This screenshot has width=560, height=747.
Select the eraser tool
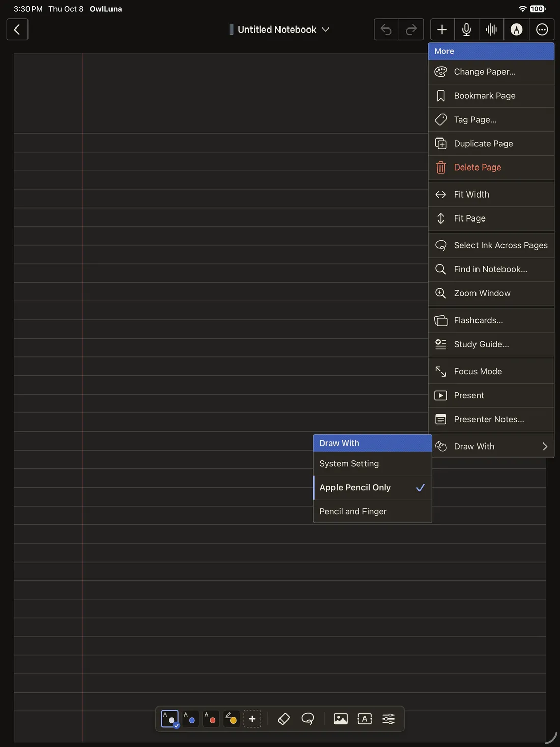(x=284, y=719)
